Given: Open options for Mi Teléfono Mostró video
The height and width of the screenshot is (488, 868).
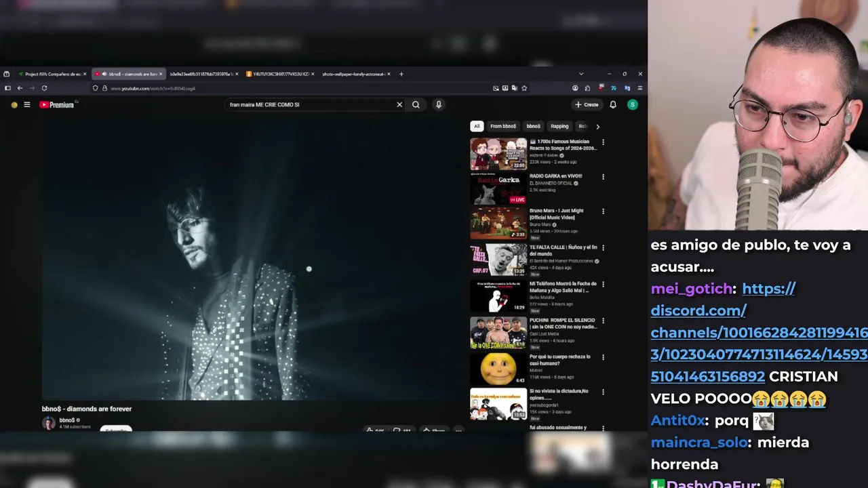Looking at the screenshot, I should pos(603,285).
